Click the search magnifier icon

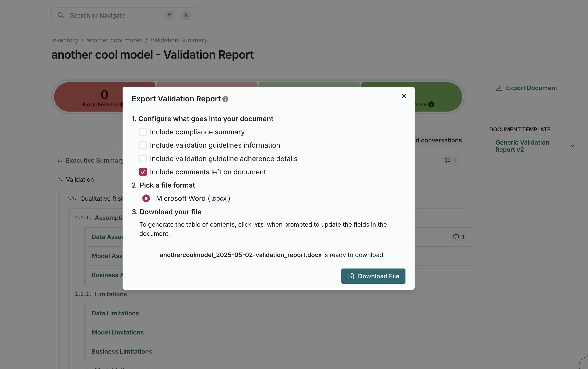click(61, 15)
